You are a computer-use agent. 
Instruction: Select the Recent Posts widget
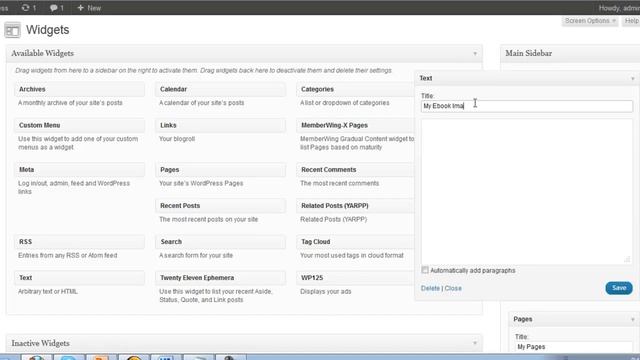(x=220, y=206)
